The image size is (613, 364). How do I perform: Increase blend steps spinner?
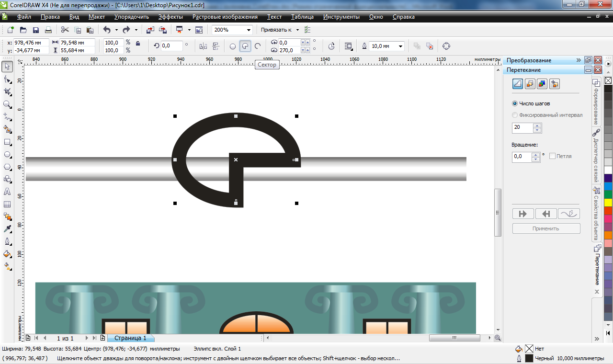click(537, 126)
